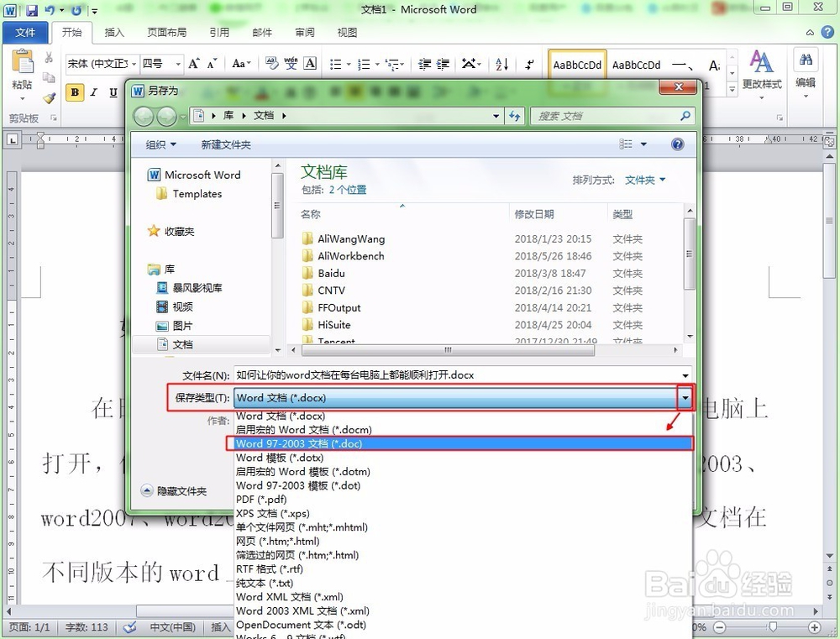This screenshot has height=639, width=840.
Task: Switch to the 页面布局 Page Layout tab
Action: (x=166, y=33)
